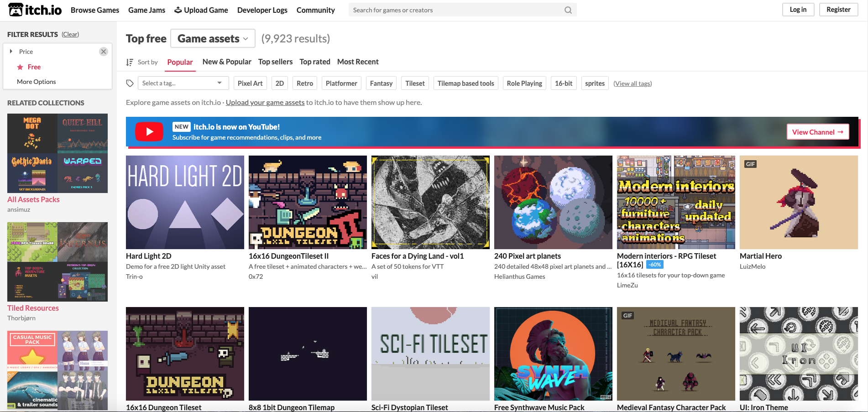Click the Upload Game icon link
The height and width of the screenshot is (412, 868).
201,10
